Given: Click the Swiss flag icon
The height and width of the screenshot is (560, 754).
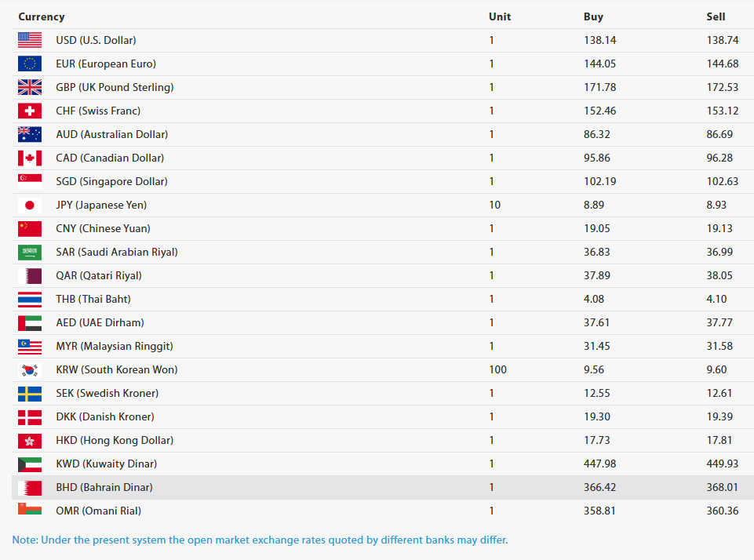Looking at the screenshot, I should tap(29, 111).
